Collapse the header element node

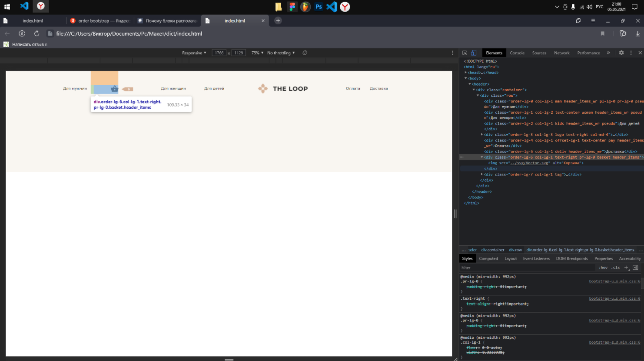coord(470,84)
